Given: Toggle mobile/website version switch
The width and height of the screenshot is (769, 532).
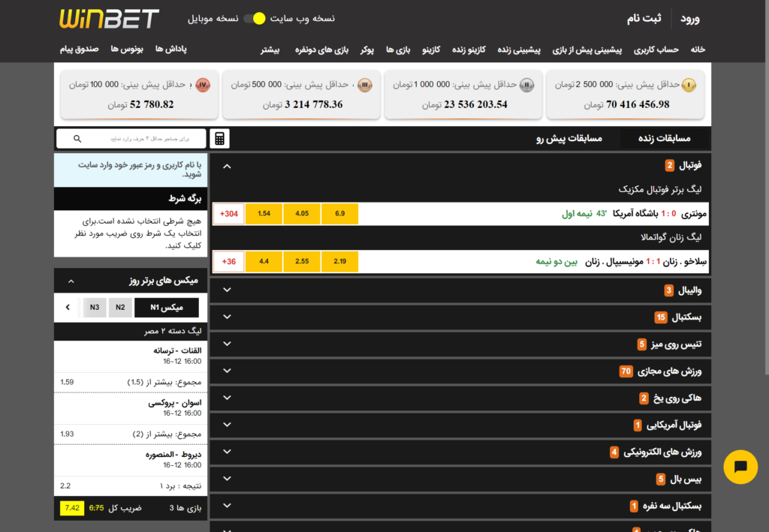Looking at the screenshot, I should pyautogui.click(x=255, y=19).
